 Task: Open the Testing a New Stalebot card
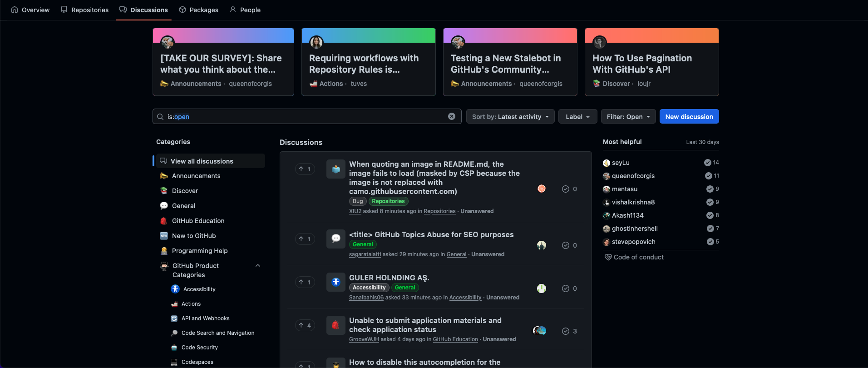click(x=510, y=62)
